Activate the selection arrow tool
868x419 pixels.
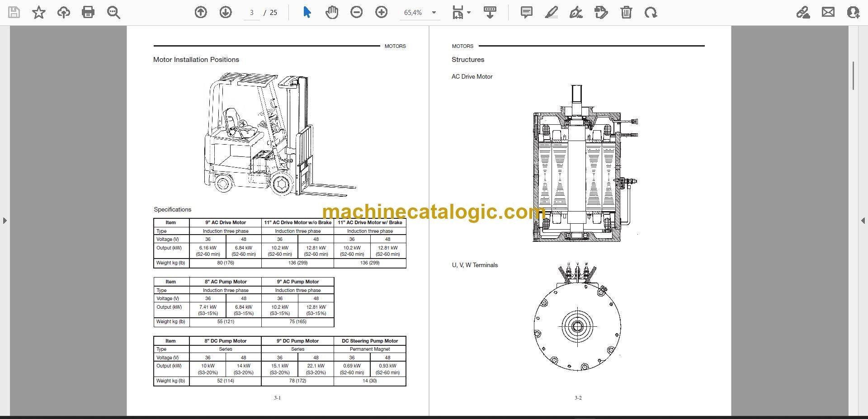click(x=307, y=12)
